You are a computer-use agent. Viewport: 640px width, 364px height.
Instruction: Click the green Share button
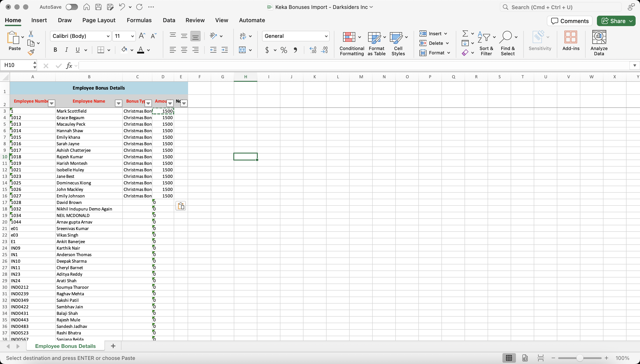(x=613, y=21)
